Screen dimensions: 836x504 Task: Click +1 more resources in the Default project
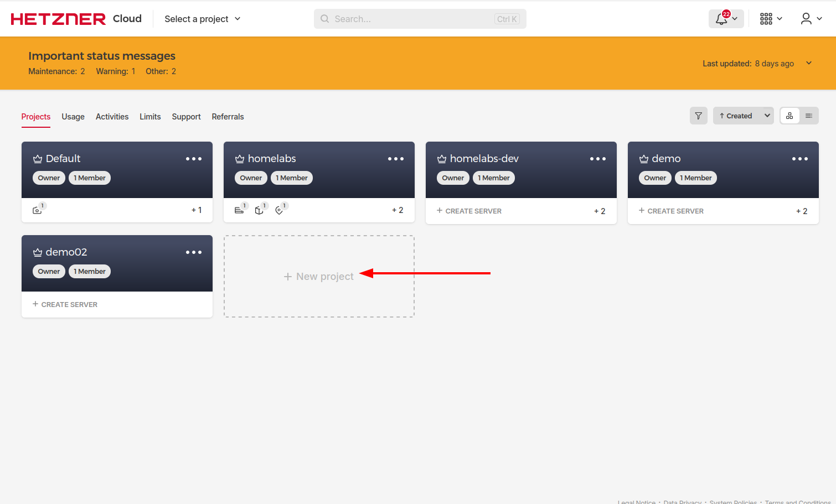coord(197,210)
